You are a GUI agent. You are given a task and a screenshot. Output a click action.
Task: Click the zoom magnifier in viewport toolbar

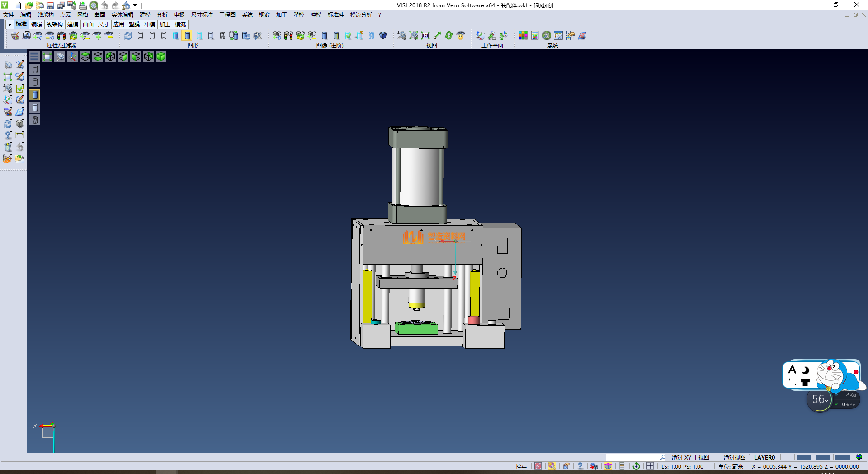point(60,57)
